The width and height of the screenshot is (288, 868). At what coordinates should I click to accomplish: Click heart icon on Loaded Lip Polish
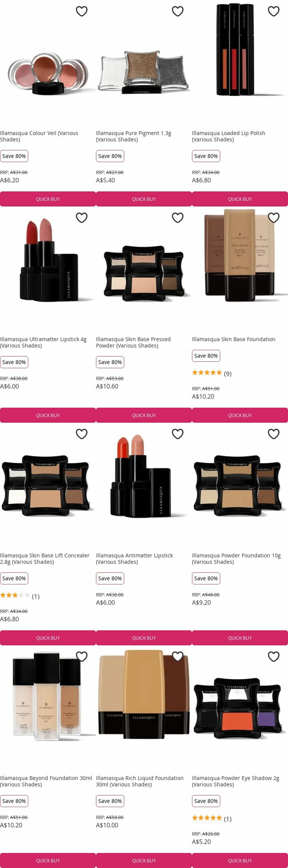point(274,11)
